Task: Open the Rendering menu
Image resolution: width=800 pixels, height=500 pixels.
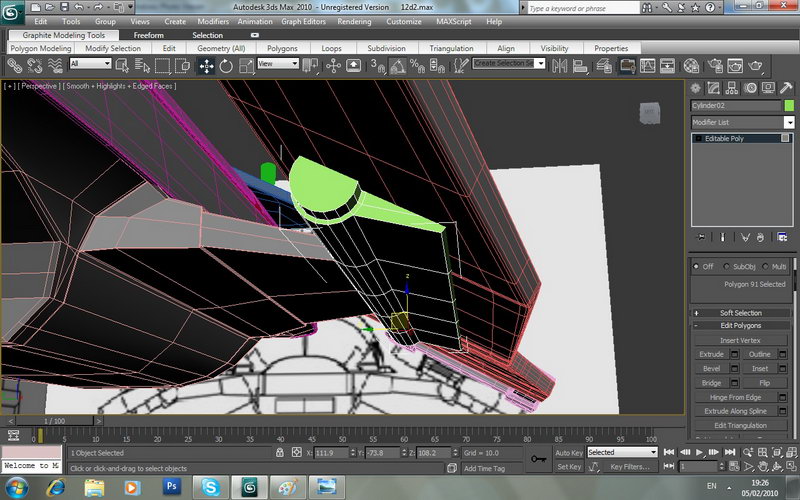Action: tap(354, 21)
